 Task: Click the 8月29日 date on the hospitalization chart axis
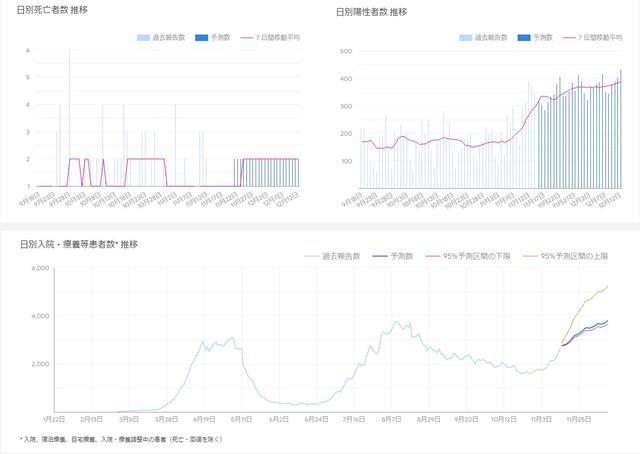(x=429, y=419)
